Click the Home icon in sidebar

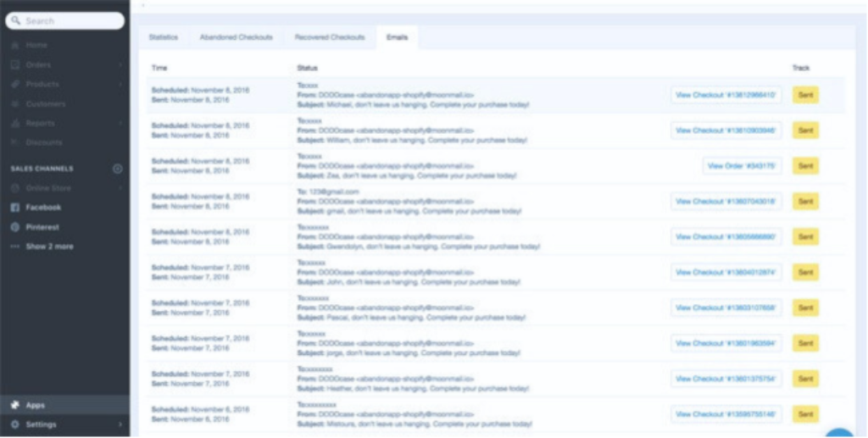click(15, 45)
